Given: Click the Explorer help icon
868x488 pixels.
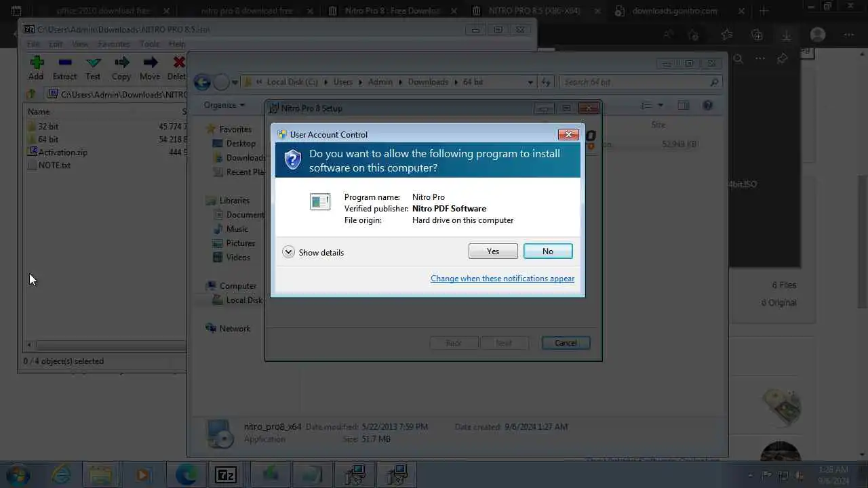Looking at the screenshot, I should [x=708, y=105].
